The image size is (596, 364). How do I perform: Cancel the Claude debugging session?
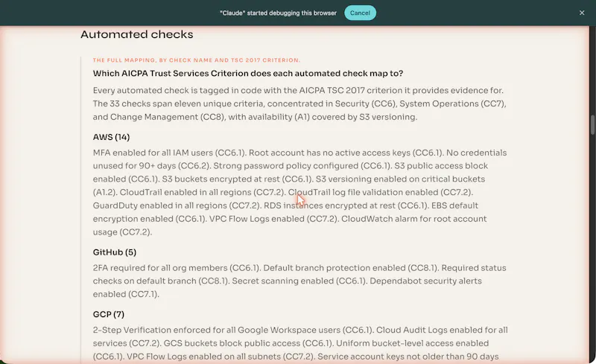(x=360, y=13)
